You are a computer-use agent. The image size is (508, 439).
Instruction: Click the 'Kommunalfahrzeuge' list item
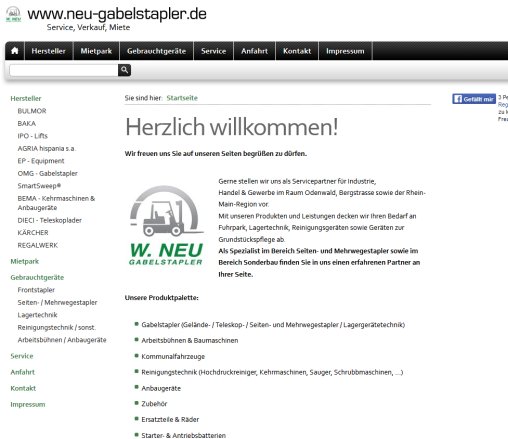coord(173,357)
